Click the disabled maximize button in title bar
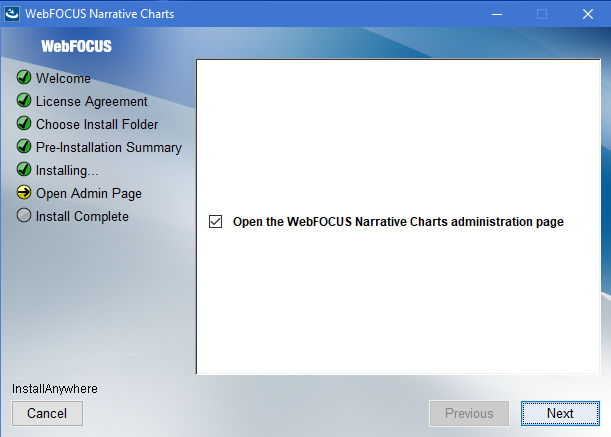 [542, 14]
